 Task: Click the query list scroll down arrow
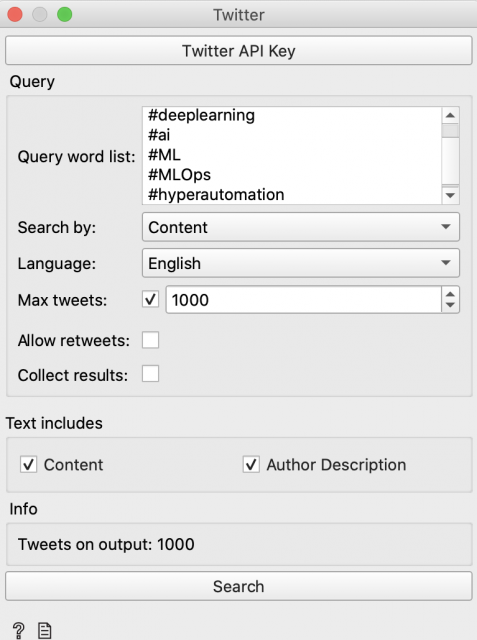point(450,195)
